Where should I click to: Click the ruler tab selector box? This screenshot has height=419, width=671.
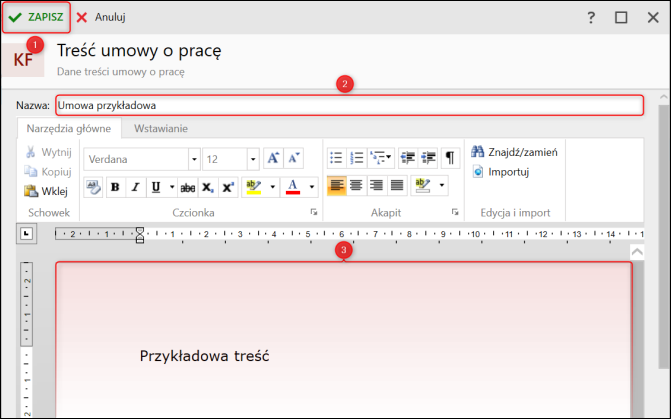coord(27,234)
